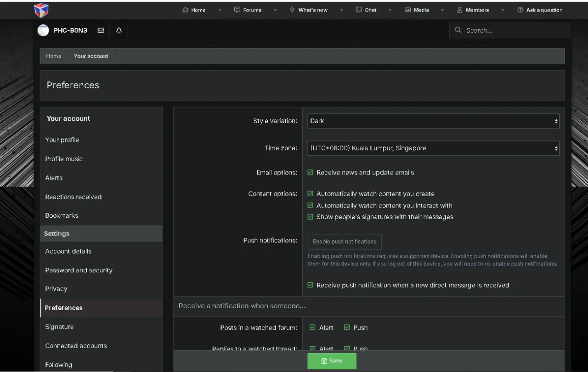Open Members in the top navigation
Screen dimensions: 588x372
click(473, 10)
